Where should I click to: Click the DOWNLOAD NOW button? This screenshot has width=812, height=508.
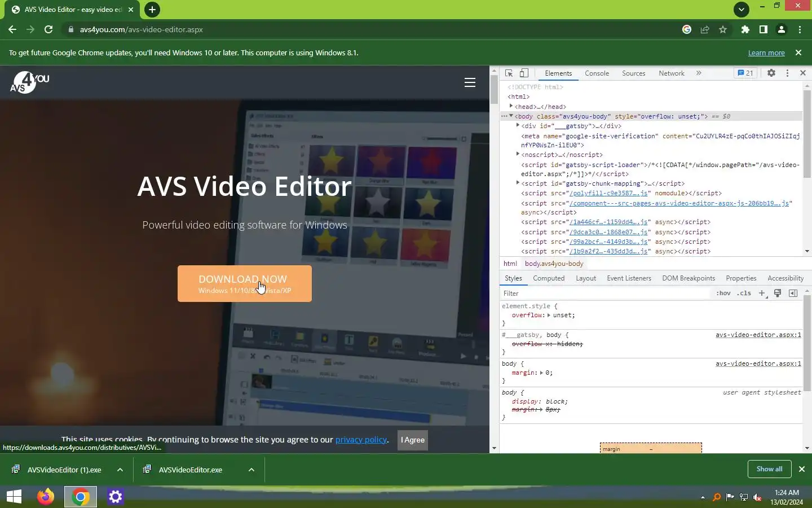click(245, 284)
